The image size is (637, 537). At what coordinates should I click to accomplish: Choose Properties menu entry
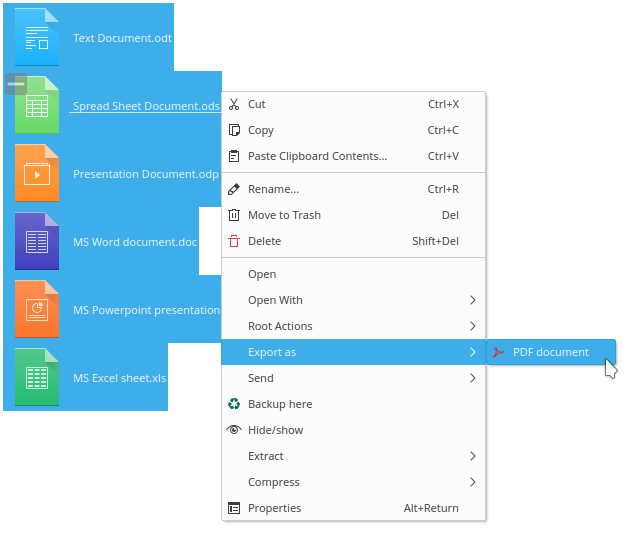[x=353, y=508]
